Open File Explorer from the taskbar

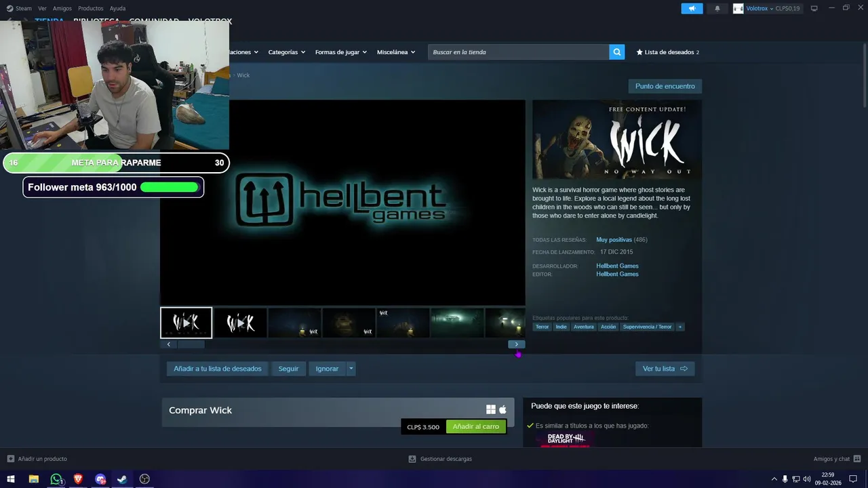point(33,479)
